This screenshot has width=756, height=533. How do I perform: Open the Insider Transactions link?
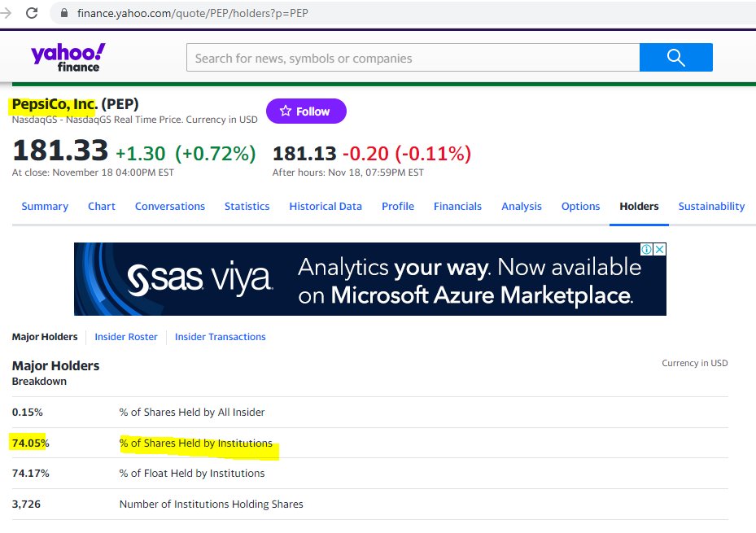(220, 337)
